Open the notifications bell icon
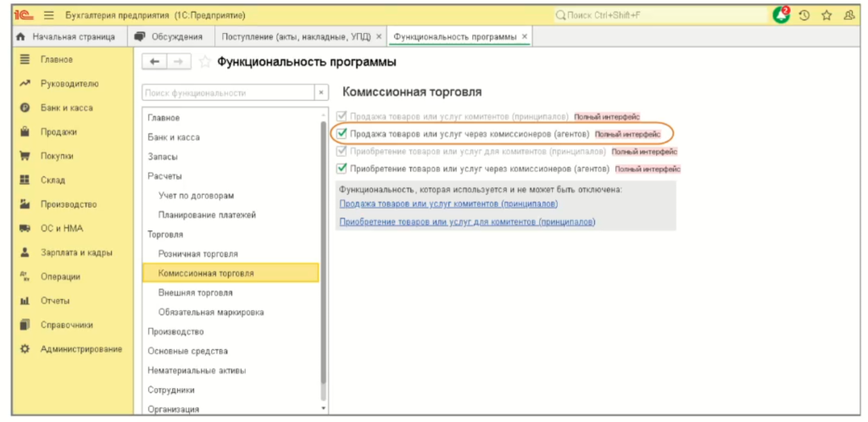This screenshot has width=868, height=422. click(x=780, y=15)
